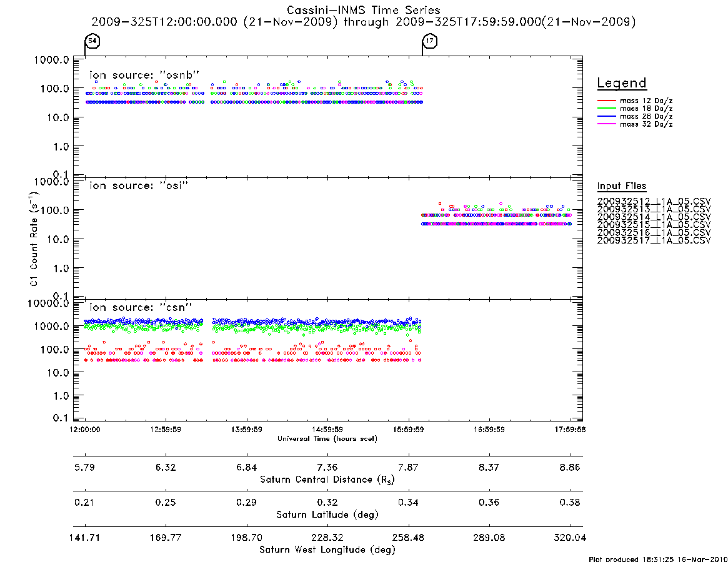Click the longitude value 169.77

coord(166,538)
